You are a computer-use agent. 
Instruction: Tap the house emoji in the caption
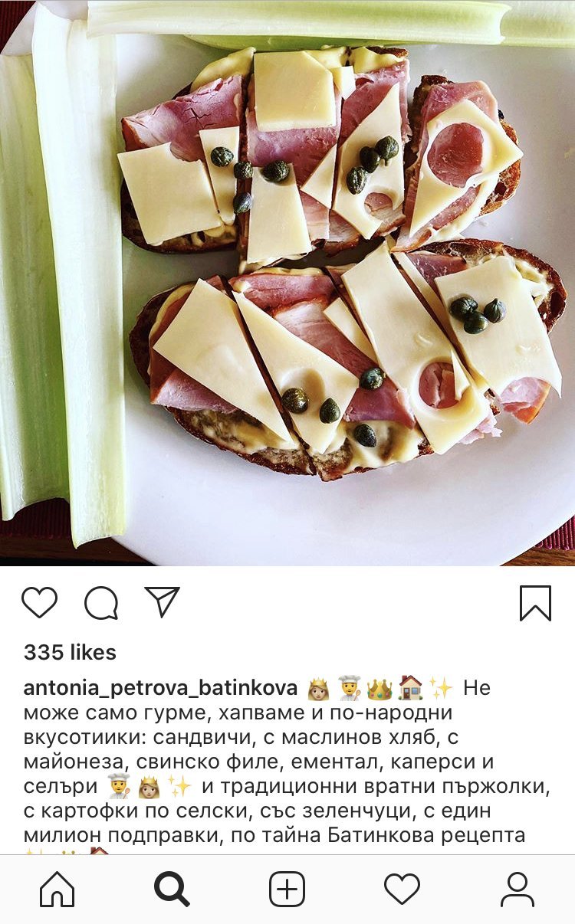point(410,687)
